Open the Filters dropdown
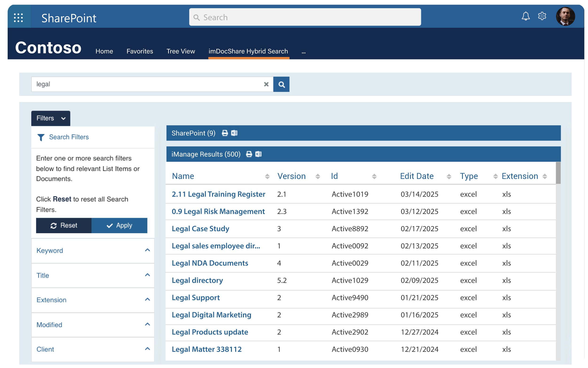 click(x=51, y=118)
